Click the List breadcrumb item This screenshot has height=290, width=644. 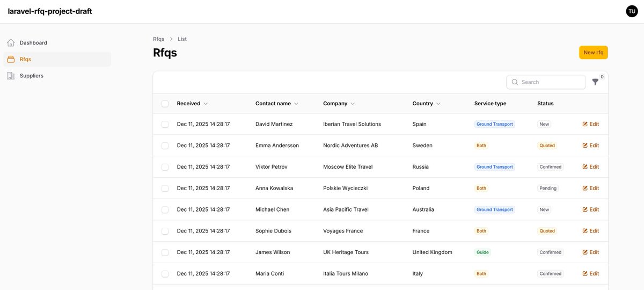[x=182, y=39]
